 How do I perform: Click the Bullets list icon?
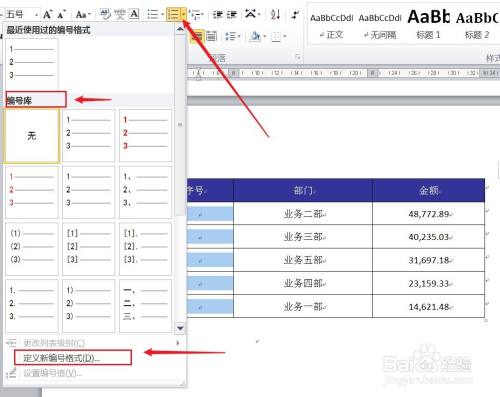pyautogui.click(x=153, y=14)
